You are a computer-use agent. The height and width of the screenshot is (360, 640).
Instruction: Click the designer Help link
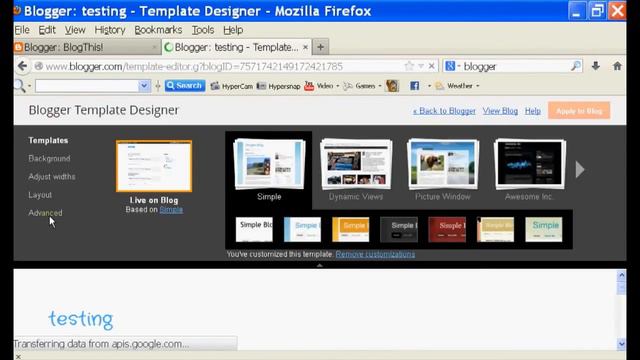coord(533,111)
